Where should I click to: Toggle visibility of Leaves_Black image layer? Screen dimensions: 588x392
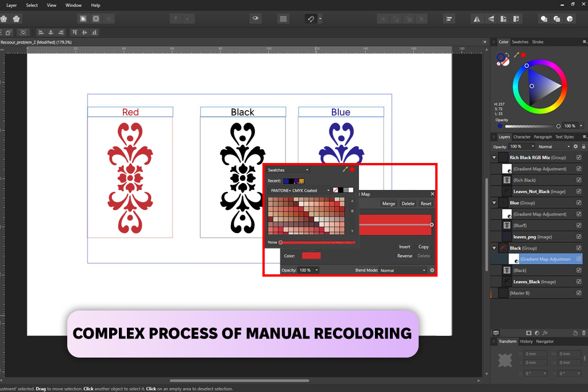point(579,282)
